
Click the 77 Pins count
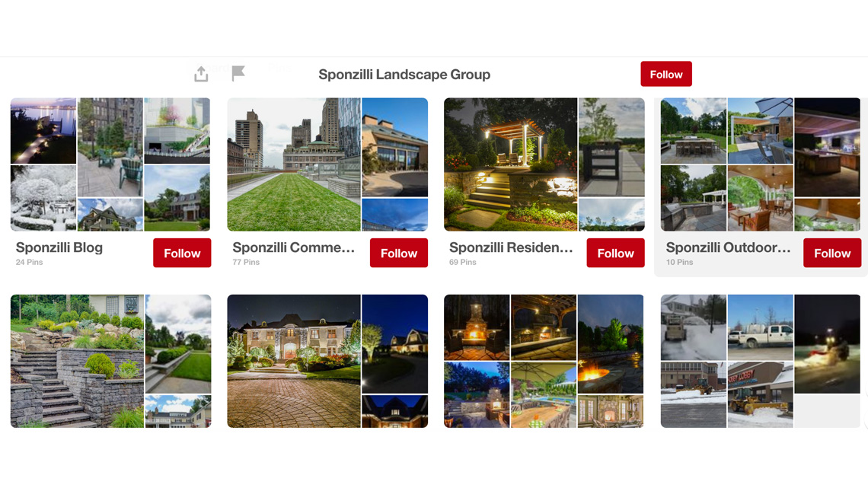pyautogui.click(x=246, y=262)
